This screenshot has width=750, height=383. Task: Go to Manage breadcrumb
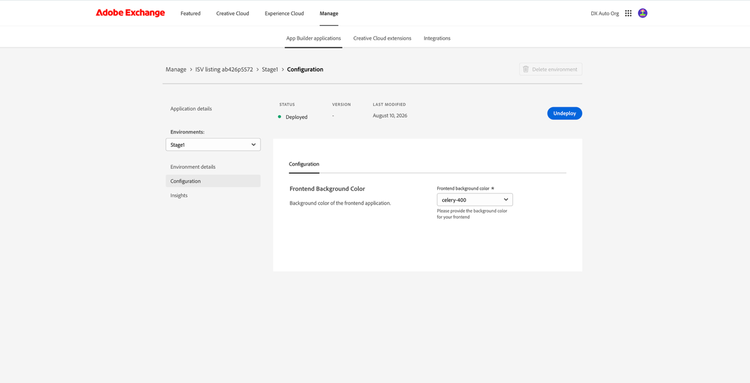176,69
